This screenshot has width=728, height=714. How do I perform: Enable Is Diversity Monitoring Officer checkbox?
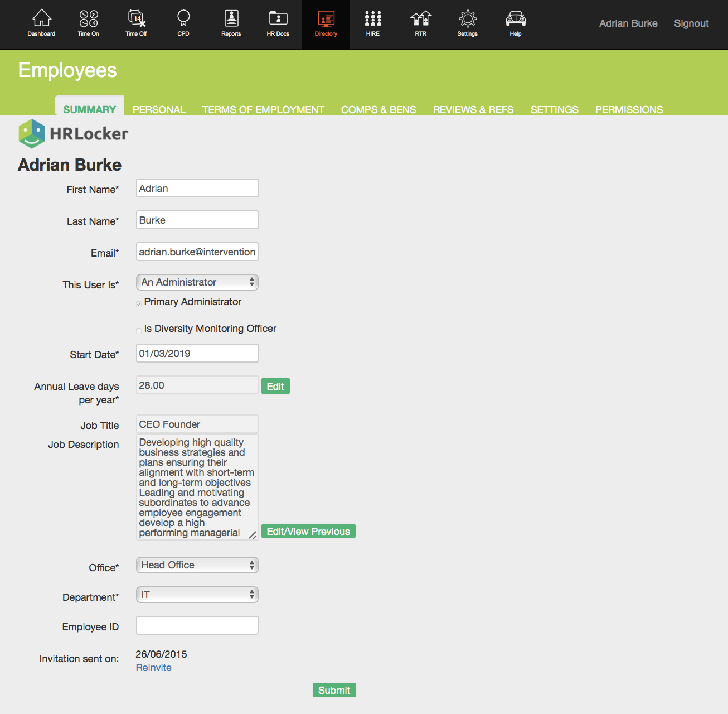pyautogui.click(x=139, y=330)
